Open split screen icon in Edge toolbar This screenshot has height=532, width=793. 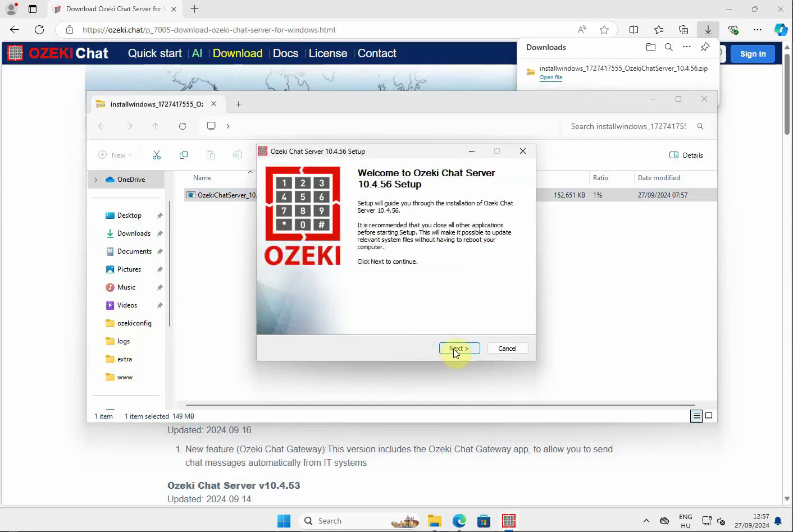point(634,30)
